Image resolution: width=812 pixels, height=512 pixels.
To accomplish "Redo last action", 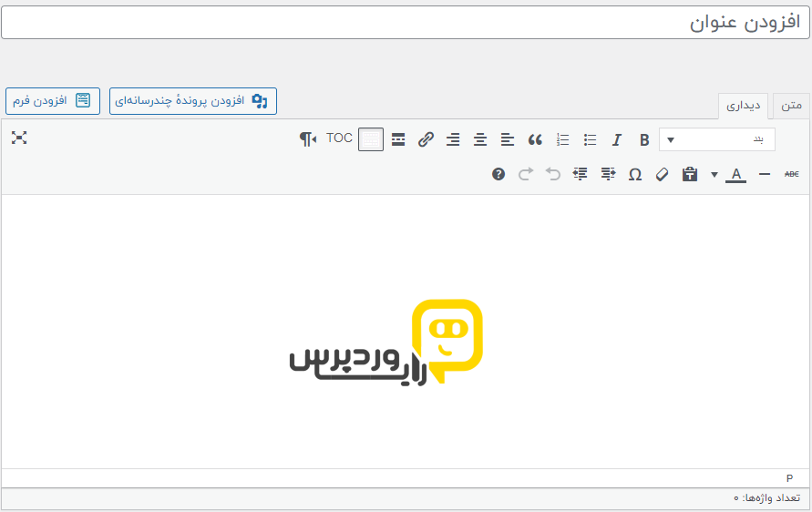I will point(526,175).
